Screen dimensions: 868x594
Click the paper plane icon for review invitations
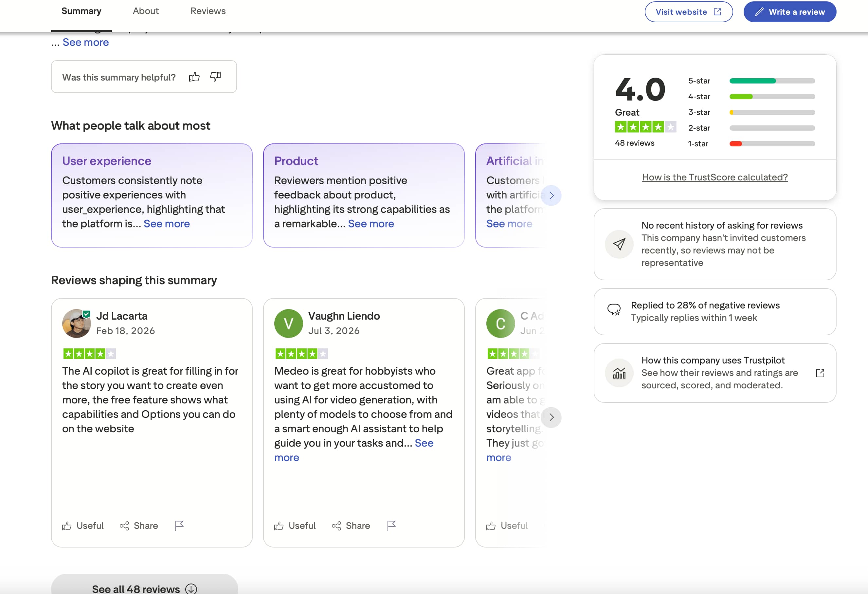pyautogui.click(x=619, y=244)
